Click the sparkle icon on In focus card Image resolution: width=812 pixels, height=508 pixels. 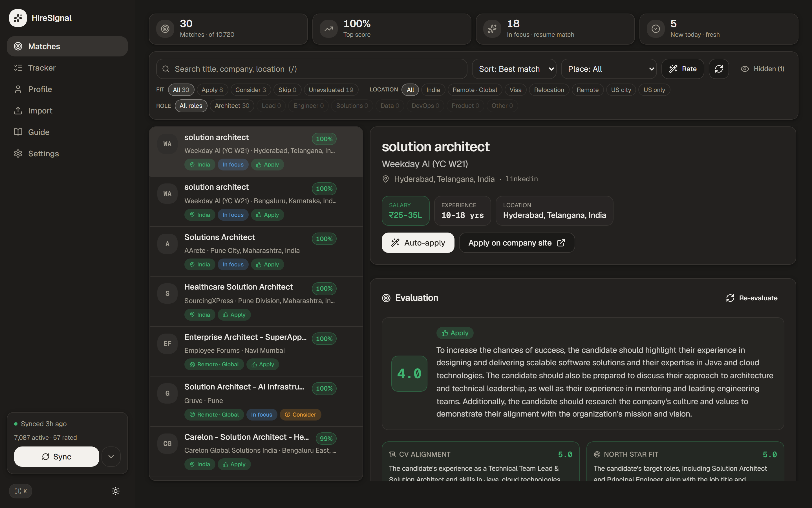(492, 29)
